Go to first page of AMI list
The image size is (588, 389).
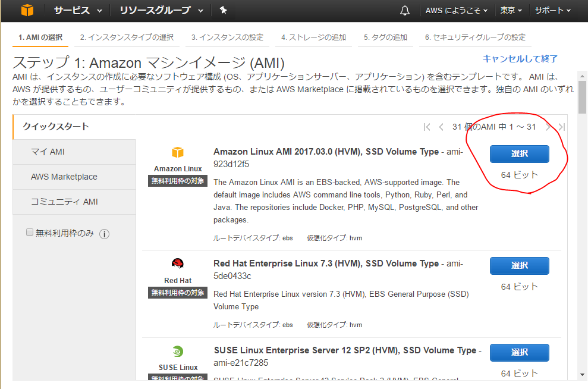tap(427, 127)
